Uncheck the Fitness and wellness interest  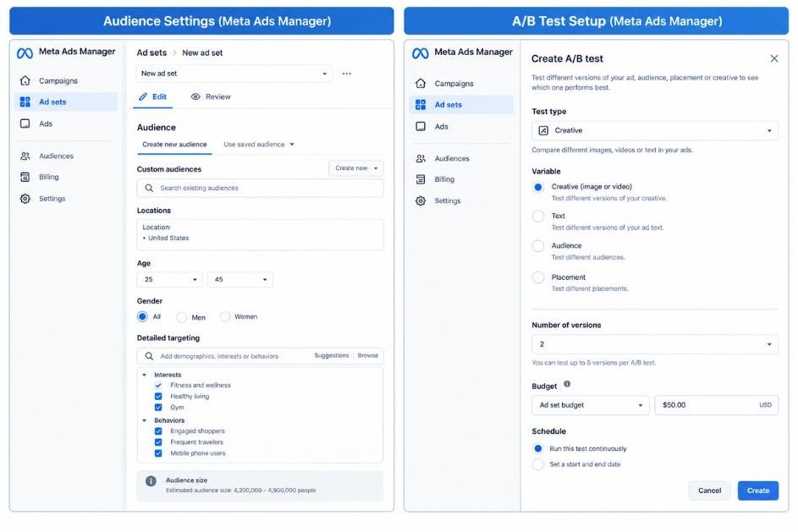[x=158, y=386]
